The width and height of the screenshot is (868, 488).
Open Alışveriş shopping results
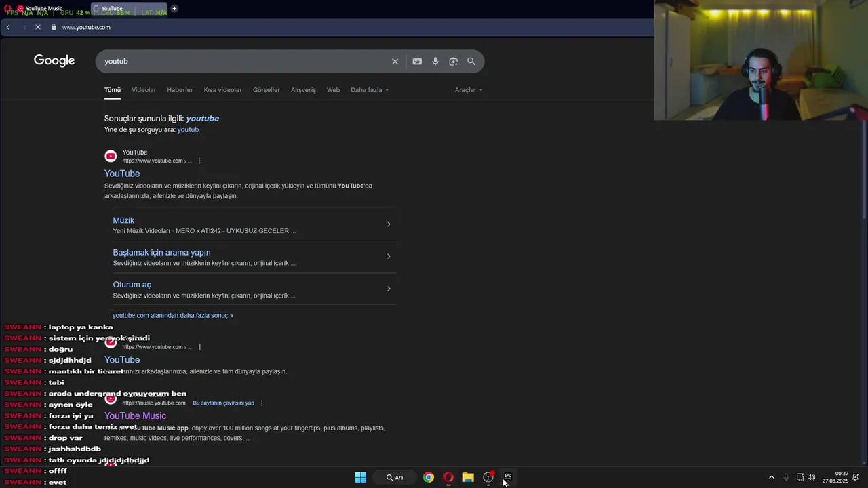pyautogui.click(x=303, y=89)
